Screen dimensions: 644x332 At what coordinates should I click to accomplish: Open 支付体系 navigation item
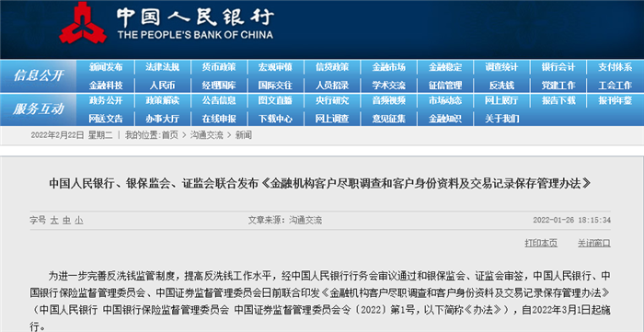click(615, 68)
